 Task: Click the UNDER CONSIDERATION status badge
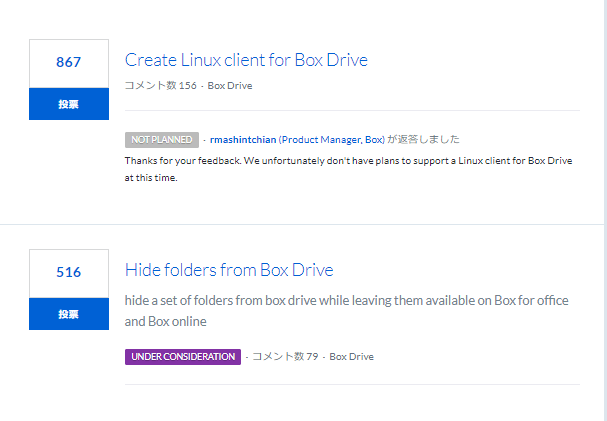point(183,357)
